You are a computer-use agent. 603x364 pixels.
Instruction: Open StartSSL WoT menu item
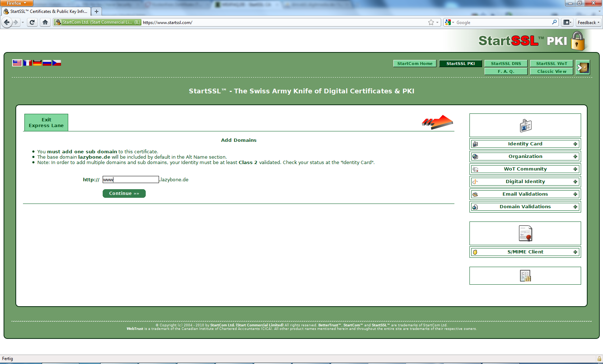coord(552,64)
